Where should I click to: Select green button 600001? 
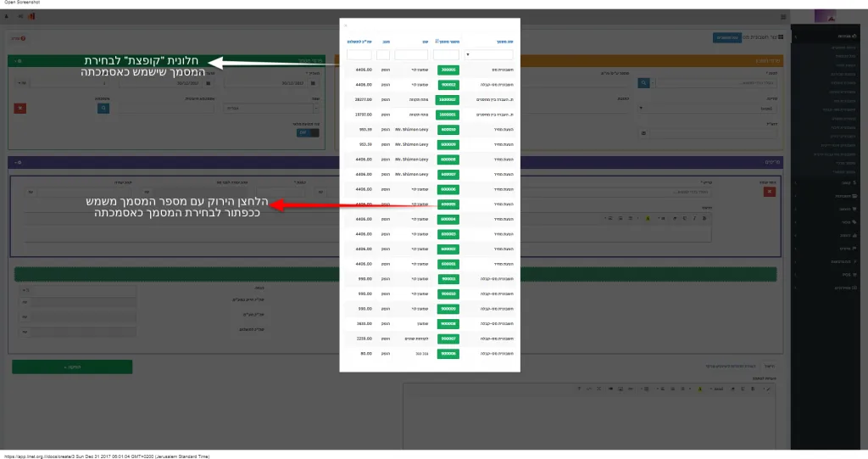(448, 265)
